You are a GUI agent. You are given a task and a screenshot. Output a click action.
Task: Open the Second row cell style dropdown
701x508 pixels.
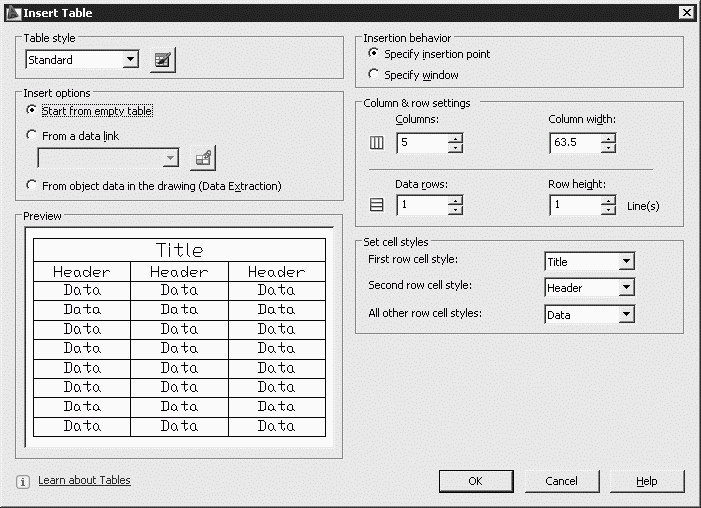(626, 288)
